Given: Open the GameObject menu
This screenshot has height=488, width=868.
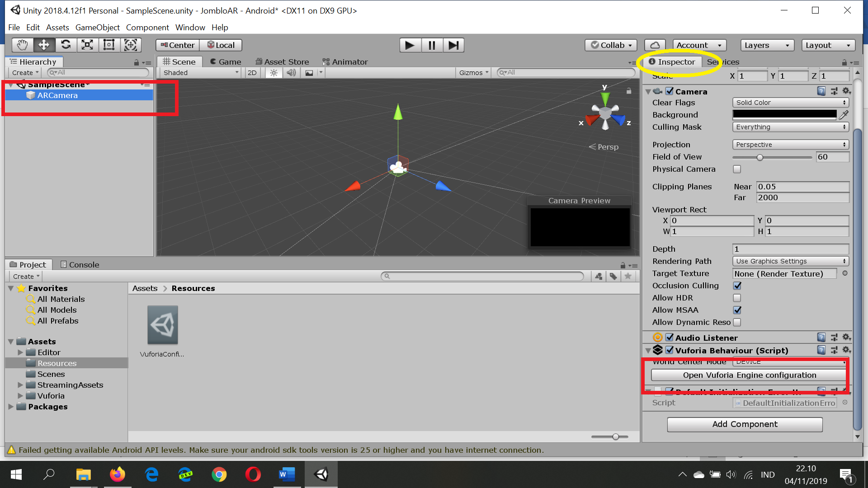Looking at the screenshot, I should [97, 28].
